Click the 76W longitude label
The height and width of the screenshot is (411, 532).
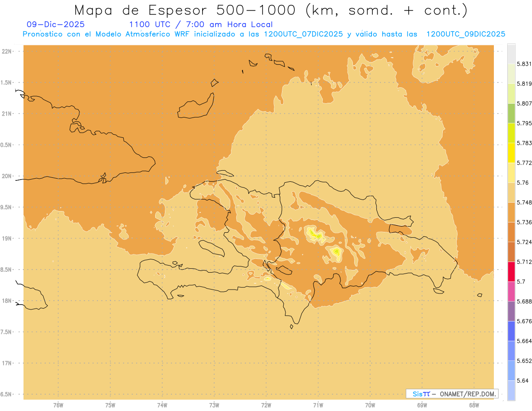tap(58, 405)
